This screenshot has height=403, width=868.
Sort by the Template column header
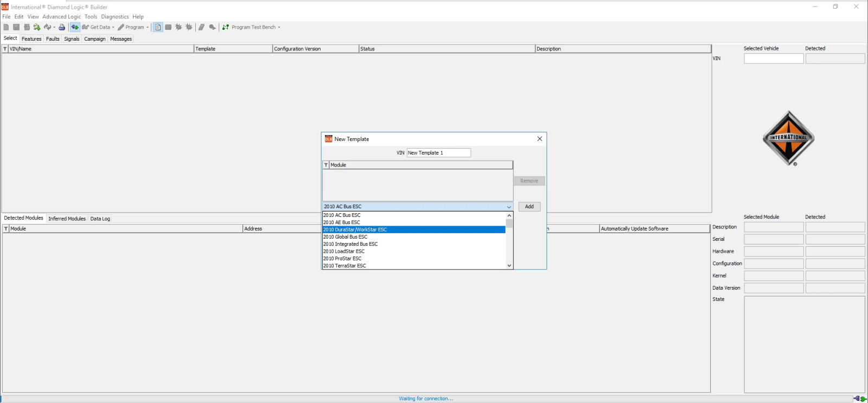pyautogui.click(x=233, y=49)
